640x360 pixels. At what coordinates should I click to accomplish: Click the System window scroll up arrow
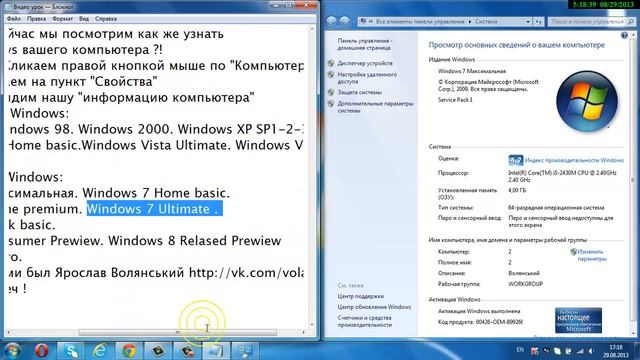click(x=633, y=35)
